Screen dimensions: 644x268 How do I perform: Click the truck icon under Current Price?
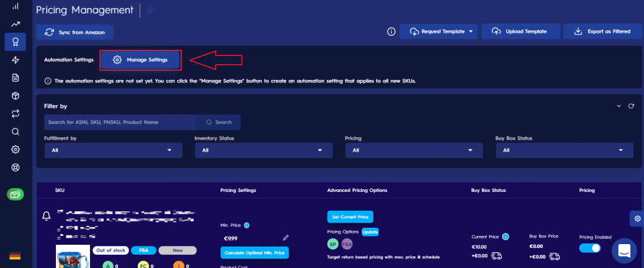pos(497,257)
